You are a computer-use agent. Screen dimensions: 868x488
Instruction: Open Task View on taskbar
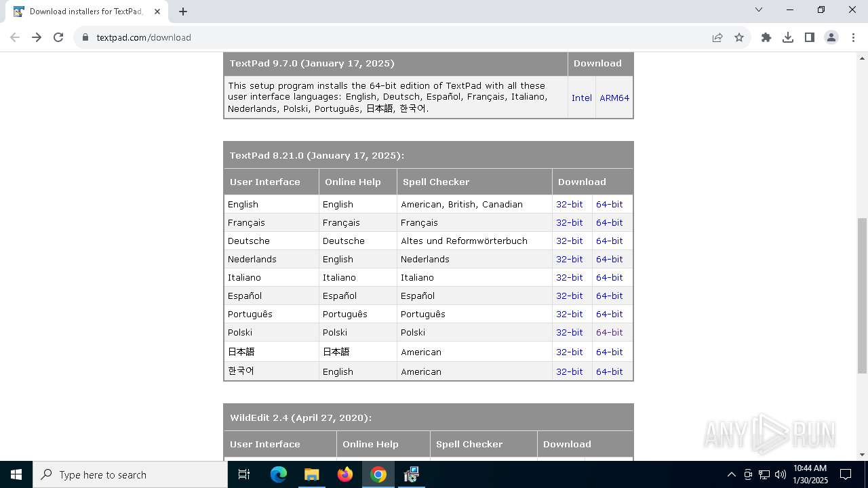point(244,474)
